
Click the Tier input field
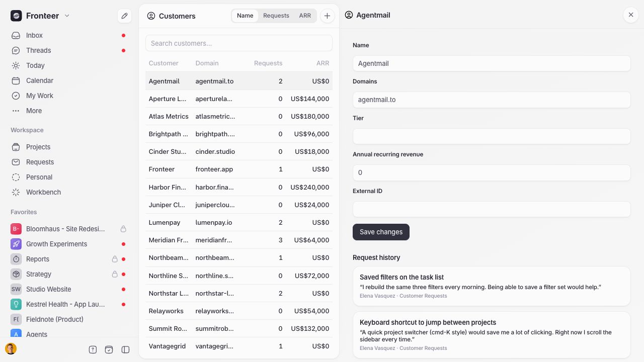point(492,136)
